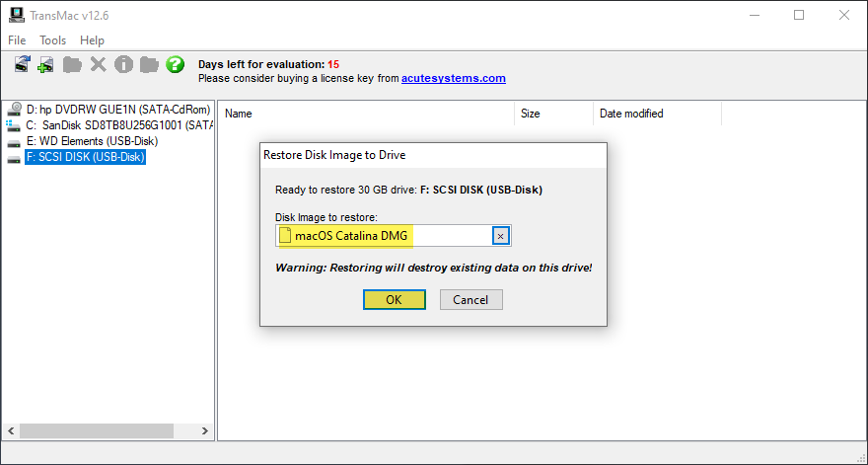Sort by the Name column header
This screenshot has height=465, width=868.
tap(366, 114)
